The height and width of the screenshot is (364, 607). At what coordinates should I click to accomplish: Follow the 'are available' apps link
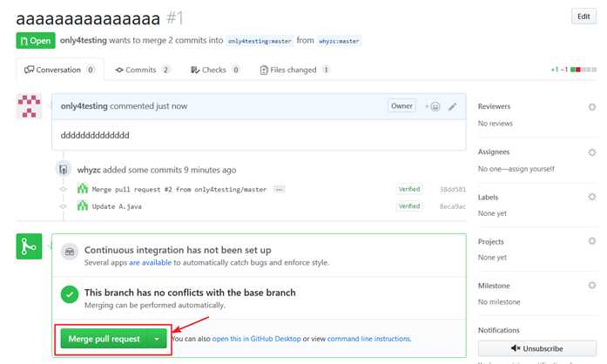pos(150,262)
